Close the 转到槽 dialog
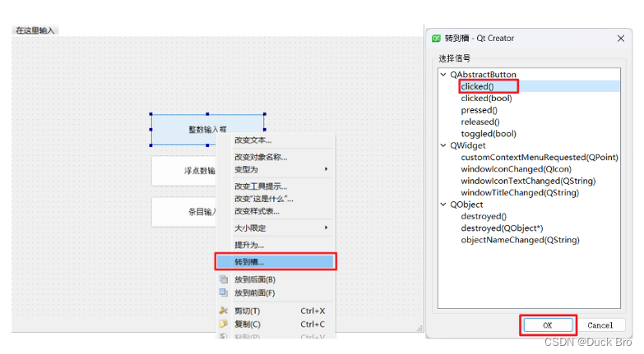 click(621, 38)
